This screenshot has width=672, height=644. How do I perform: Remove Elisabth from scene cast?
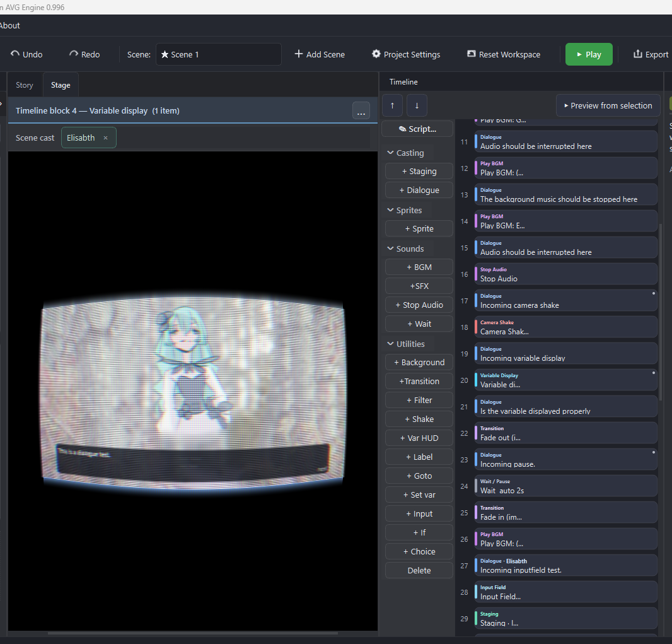pos(105,138)
